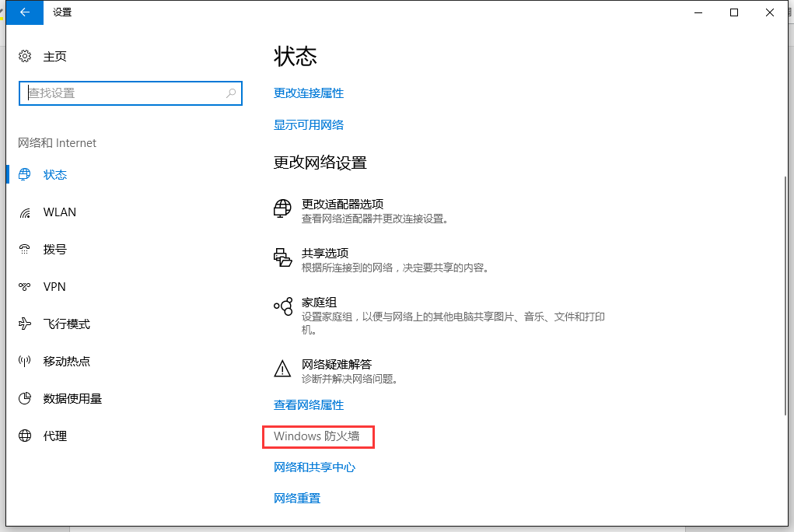This screenshot has width=794, height=532.
Task: Open 家庭组 setup
Action: pyautogui.click(x=319, y=303)
